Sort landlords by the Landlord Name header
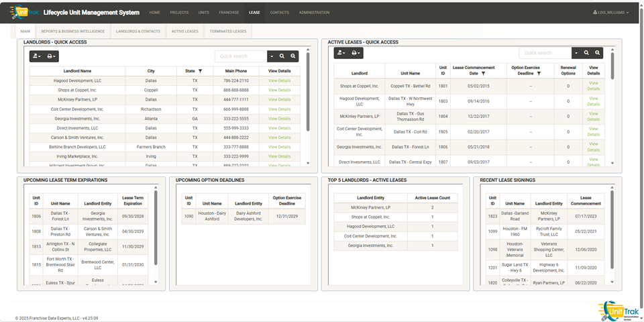This screenshot has height=322, width=644. click(x=77, y=70)
